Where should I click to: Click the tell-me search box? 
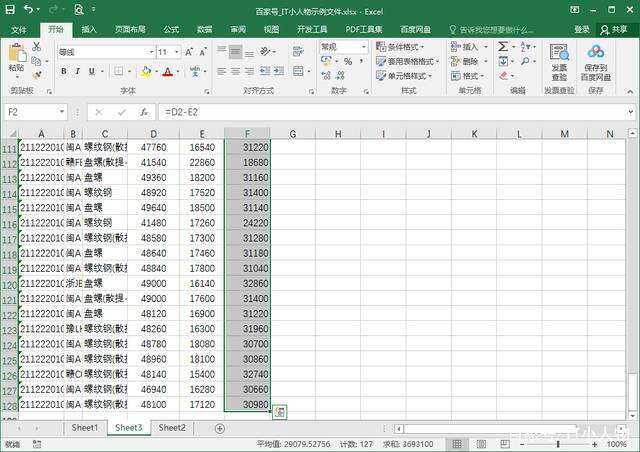coord(491,29)
